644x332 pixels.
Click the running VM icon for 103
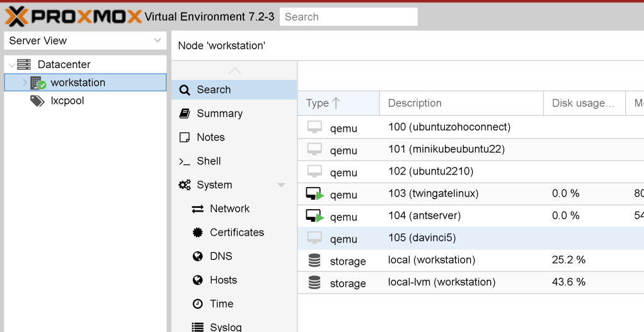click(315, 193)
